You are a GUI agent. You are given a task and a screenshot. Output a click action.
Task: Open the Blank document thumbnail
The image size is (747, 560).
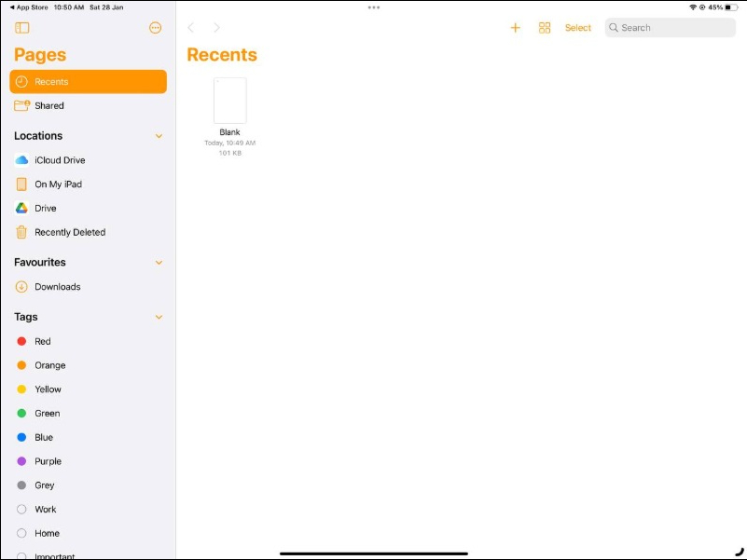pyautogui.click(x=230, y=101)
